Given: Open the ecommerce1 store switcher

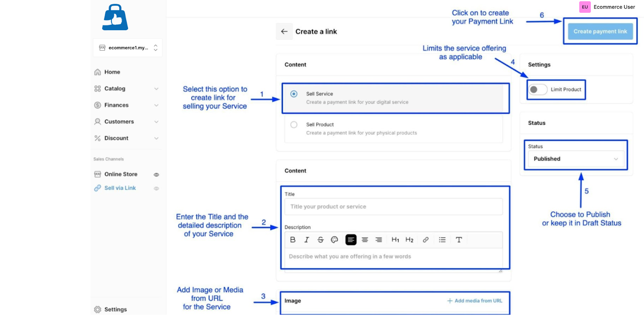Looking at the screenshot, I should click(128, 48).
